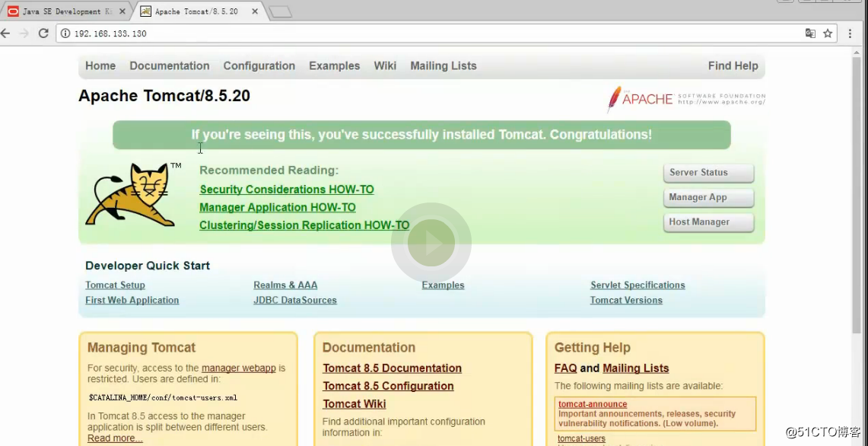Close the Java SE Development tab
The image size is (868, 446).
(x=122, y=11)
